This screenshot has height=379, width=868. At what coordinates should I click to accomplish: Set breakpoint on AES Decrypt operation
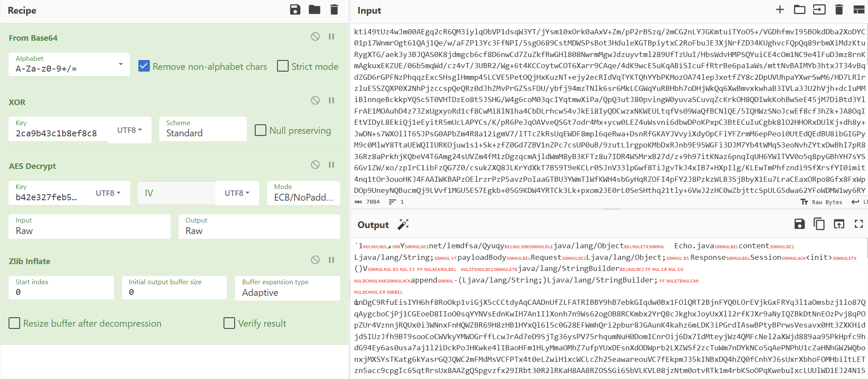click(x=331, y=165)
